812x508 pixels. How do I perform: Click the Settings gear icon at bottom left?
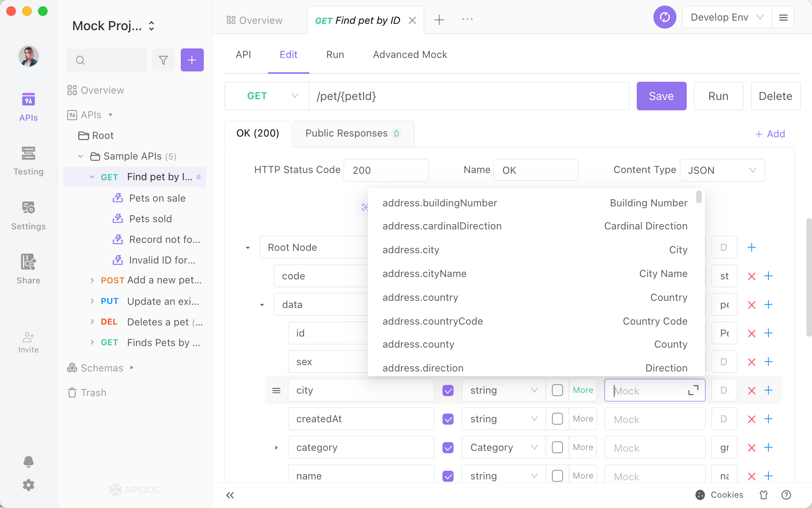[x=28, y=485]
